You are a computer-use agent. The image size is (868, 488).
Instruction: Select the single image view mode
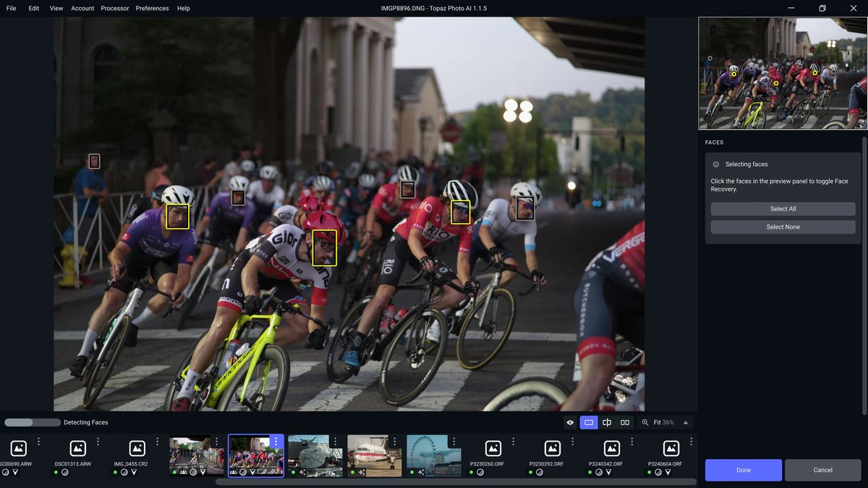(588, 421)
